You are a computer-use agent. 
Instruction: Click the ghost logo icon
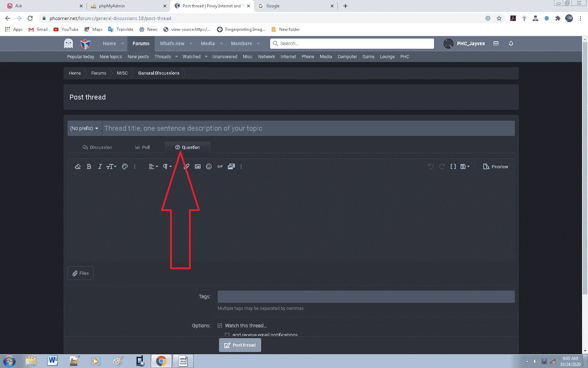69,43
